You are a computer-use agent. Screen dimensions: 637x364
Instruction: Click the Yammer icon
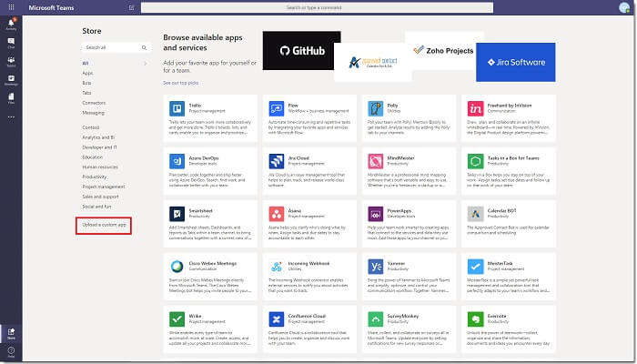pos(375,267)
